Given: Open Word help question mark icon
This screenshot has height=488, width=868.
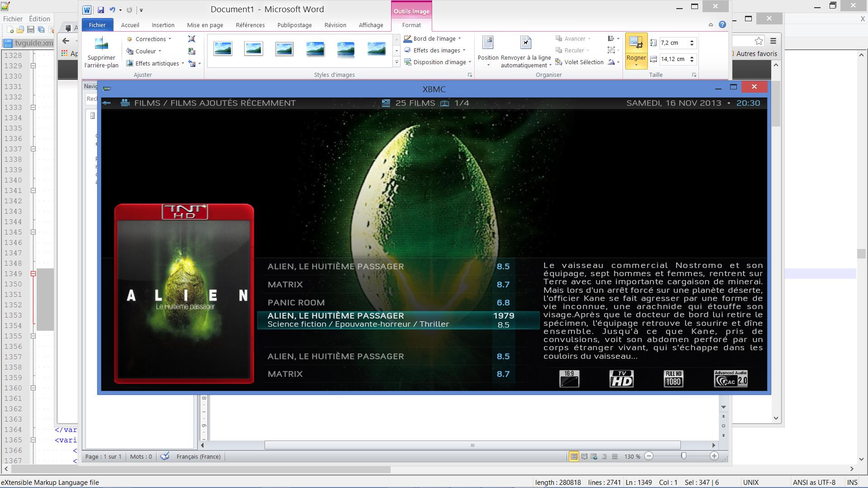Looking at the screenshot, I should click(x=722, y=25).
